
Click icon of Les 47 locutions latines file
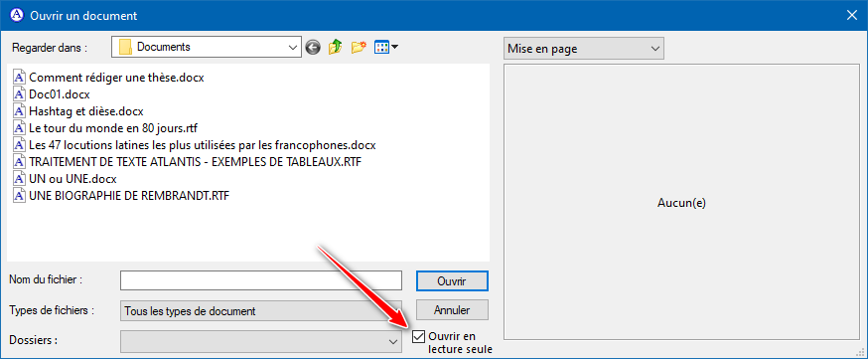tap(20, 145)
